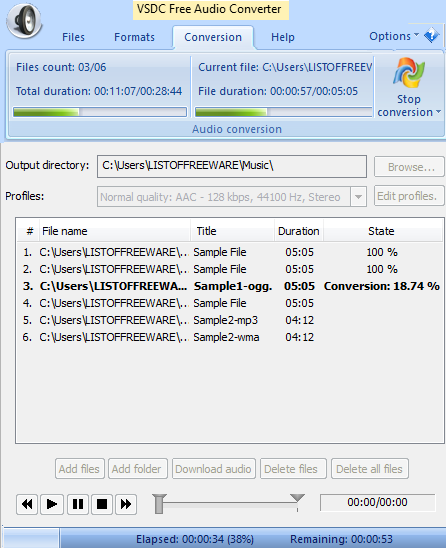Click the Current file path text
The width and height of the screenshot is (446, 548).
[285, 67]
